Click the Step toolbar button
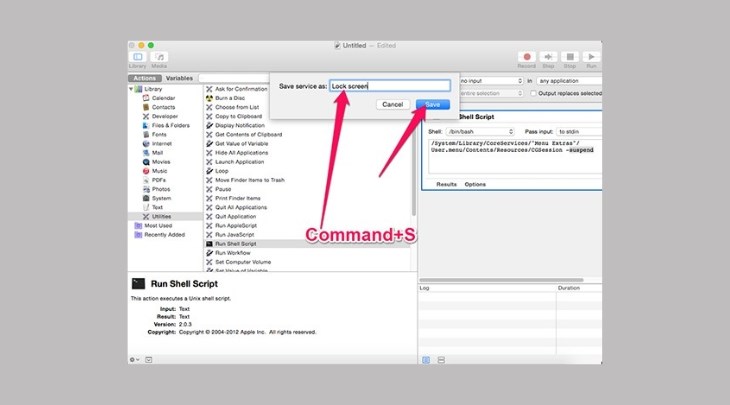This screenshot has height=405, width=730. pyautogui.click(x=548, y=57)
